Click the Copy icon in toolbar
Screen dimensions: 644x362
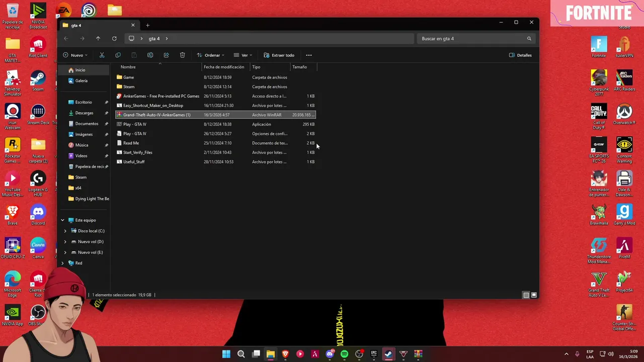[x=118, y=55]
